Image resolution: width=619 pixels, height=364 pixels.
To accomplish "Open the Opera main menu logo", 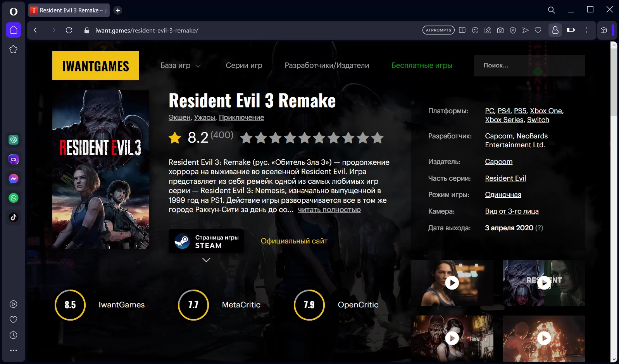I will pyautogui.click(x=14, y=11).
